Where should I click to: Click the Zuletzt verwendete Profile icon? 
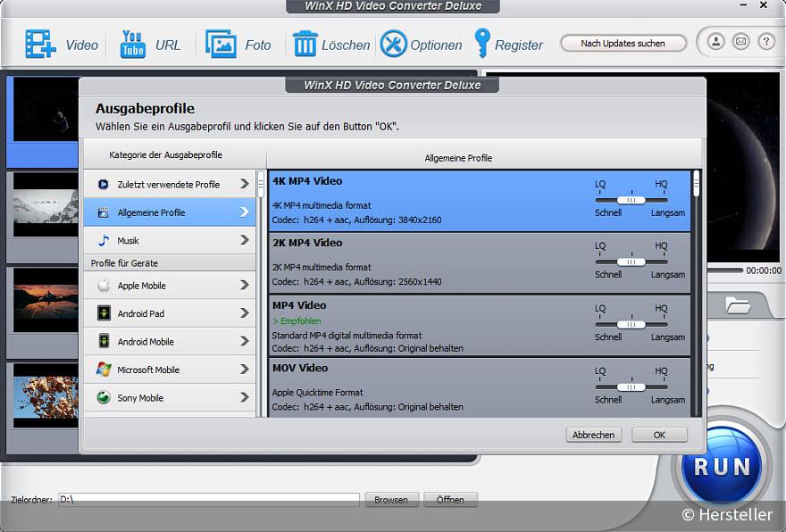click(x=104, y=185)
